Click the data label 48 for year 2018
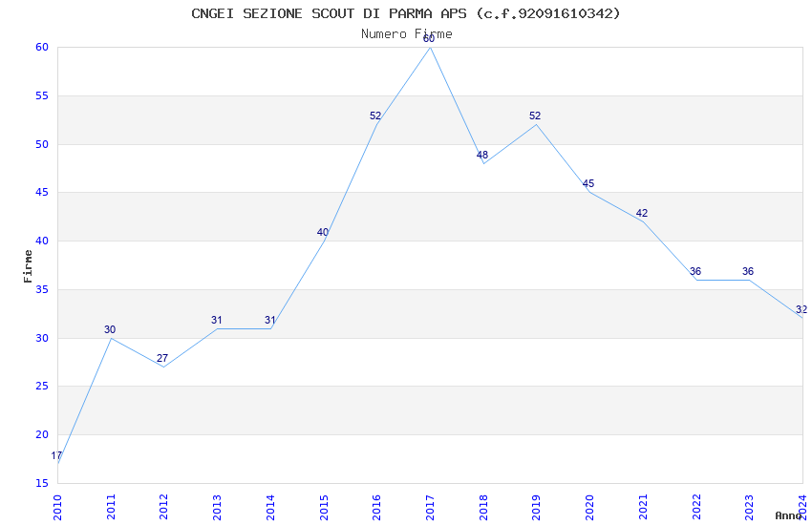 [482, 155]
